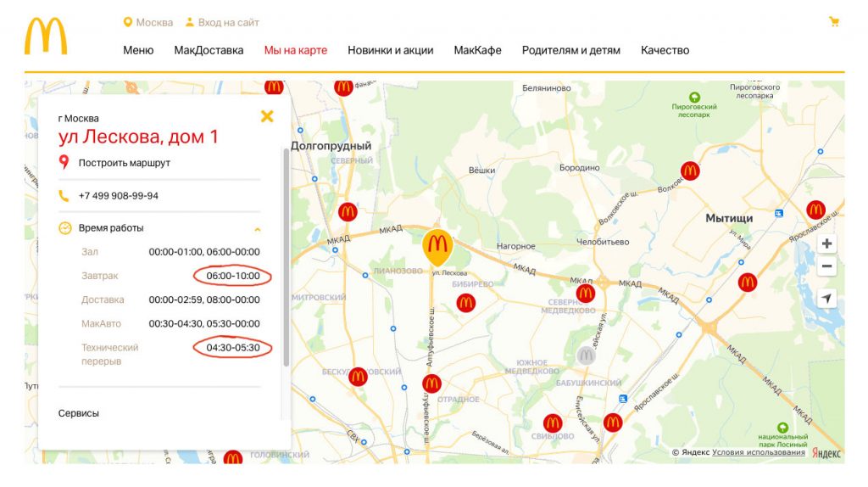Close the restaurant info panel with the yellow X

tap(267, 115)
